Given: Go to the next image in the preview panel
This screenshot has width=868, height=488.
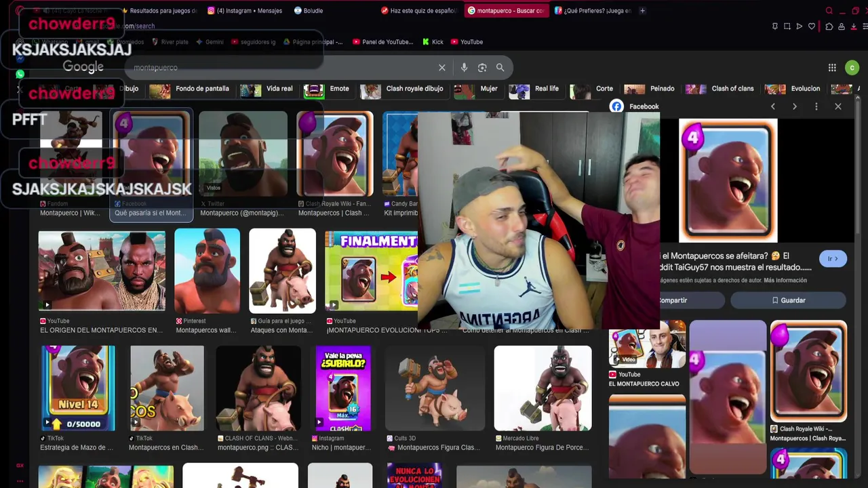Looking at the screenshot, I should (x=795, y=106).
